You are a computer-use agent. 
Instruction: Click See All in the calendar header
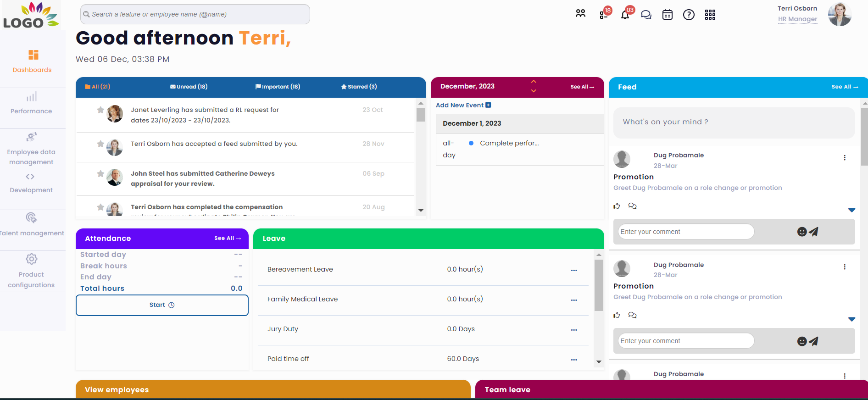[582, 87]
